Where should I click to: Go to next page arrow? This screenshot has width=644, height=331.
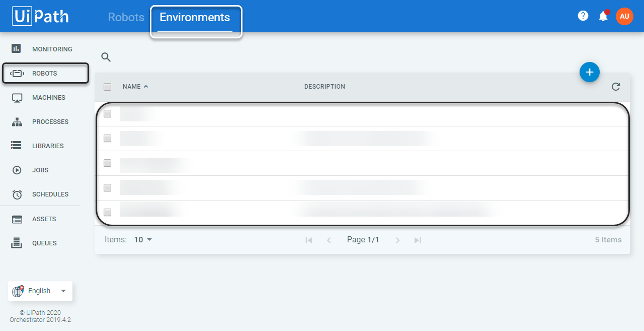[397, 240]
